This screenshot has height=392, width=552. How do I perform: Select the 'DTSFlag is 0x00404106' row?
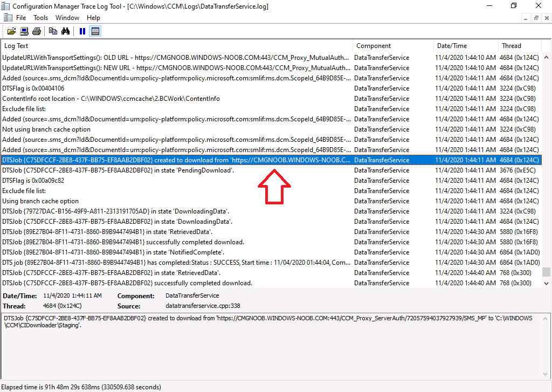pyautogui.click(x=271, y=88)
